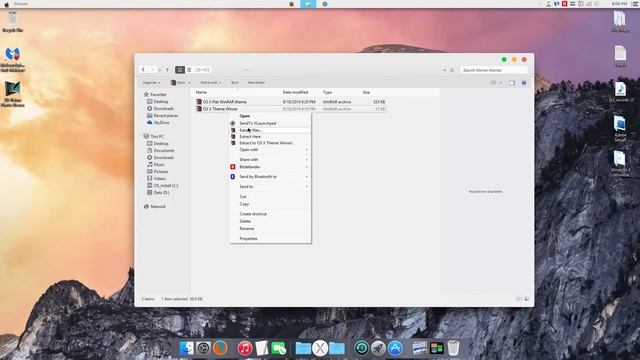This screenshot has height=360, width=640.
Task: Click the Firefox icon in the dock
Action: click(x=220, y=348)
